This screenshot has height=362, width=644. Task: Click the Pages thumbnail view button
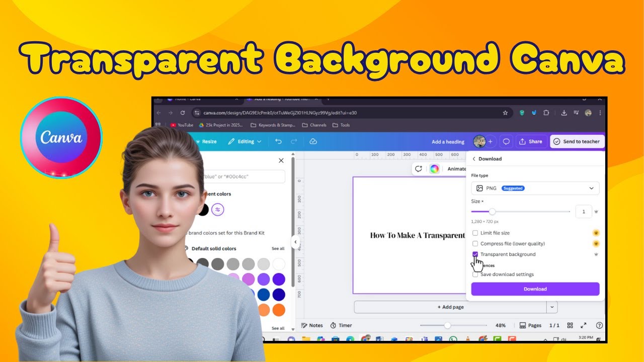pyautogui.click(x=531, y=325)
